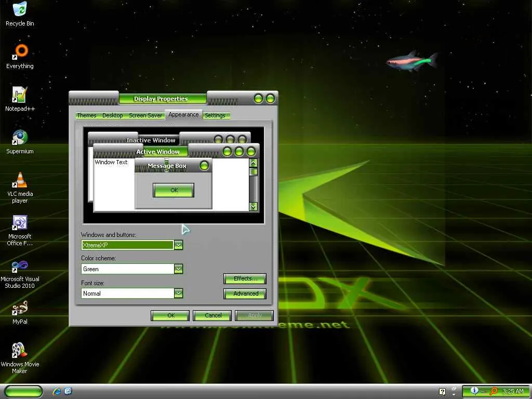Image resolution: width=532 pixels, height=399 pixels.
Task: Close the Display Properties dialog
Action: click(270, 99)
